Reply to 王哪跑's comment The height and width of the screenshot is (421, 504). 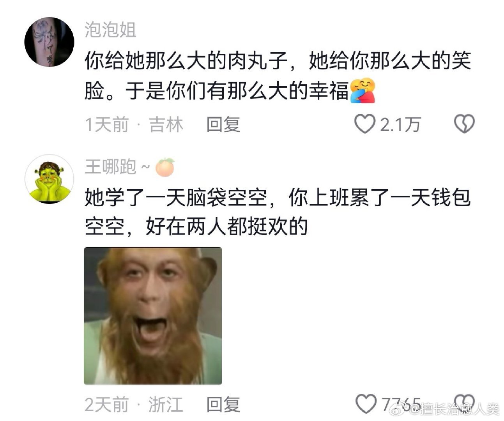point(223,405)
